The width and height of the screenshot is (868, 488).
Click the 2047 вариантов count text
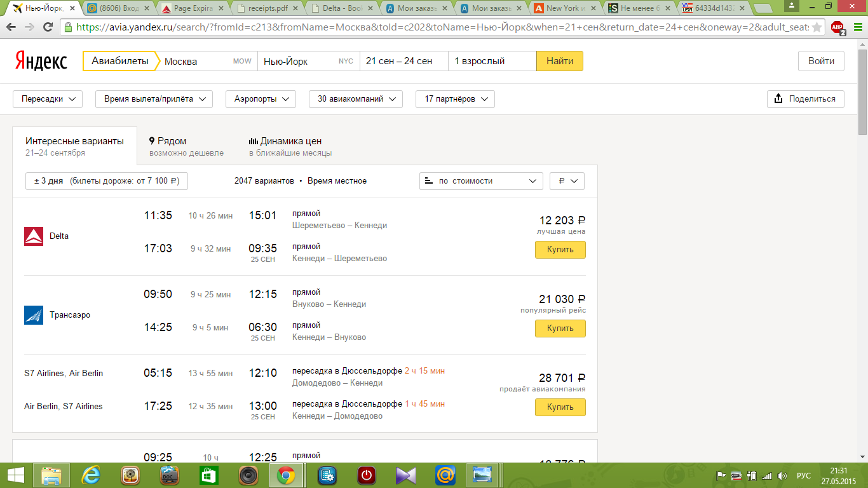[264, 181]
